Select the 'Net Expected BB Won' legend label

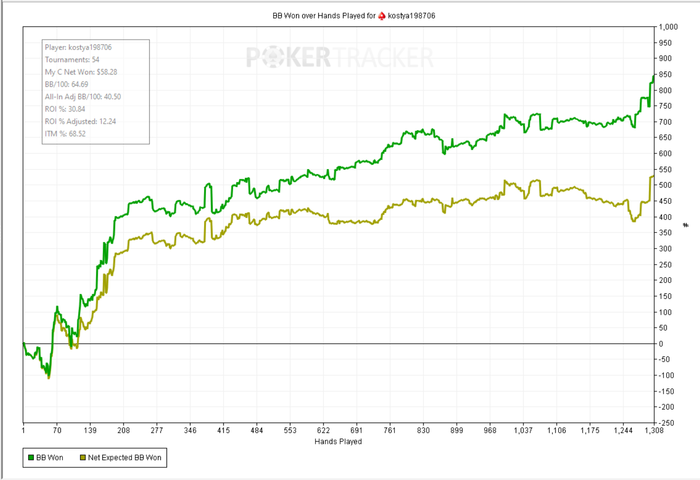point(125,458)
